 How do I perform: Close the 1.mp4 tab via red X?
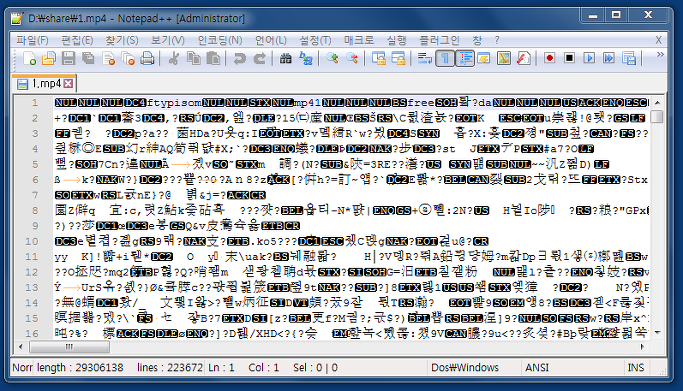[68, 84]
